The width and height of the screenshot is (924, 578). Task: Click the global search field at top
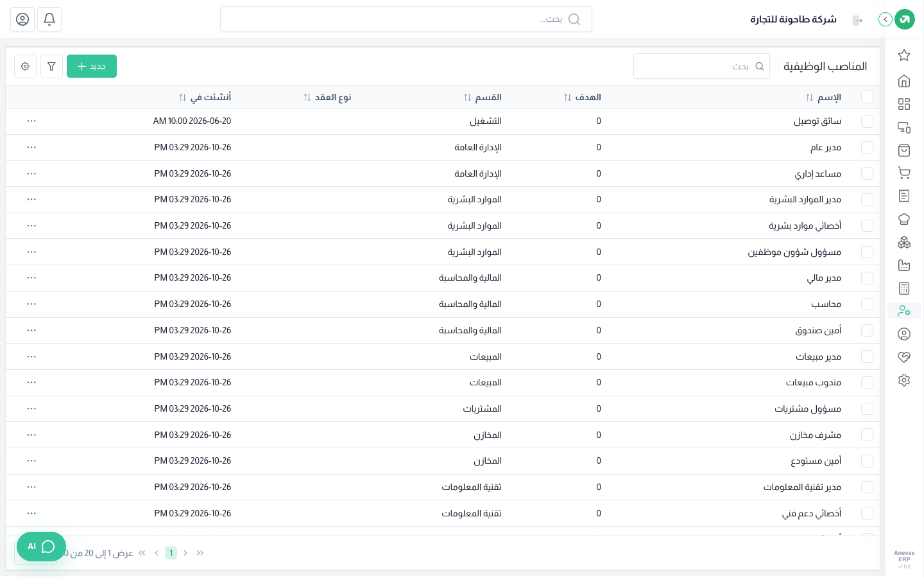click(406, 19)
